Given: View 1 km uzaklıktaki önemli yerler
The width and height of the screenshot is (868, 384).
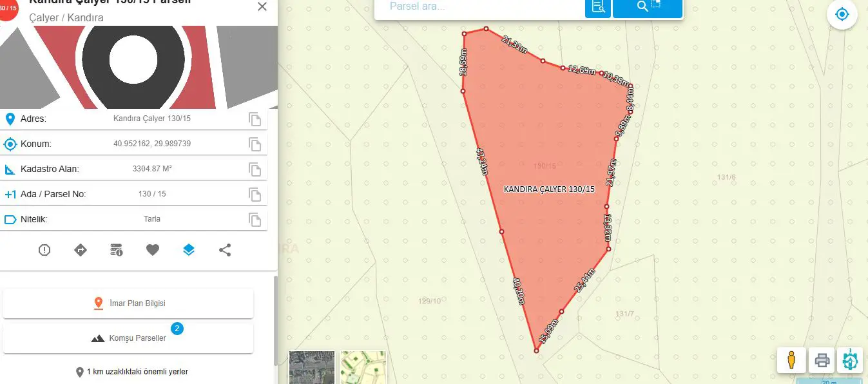Looking at the screenshot, I should [x=132, y=372].
